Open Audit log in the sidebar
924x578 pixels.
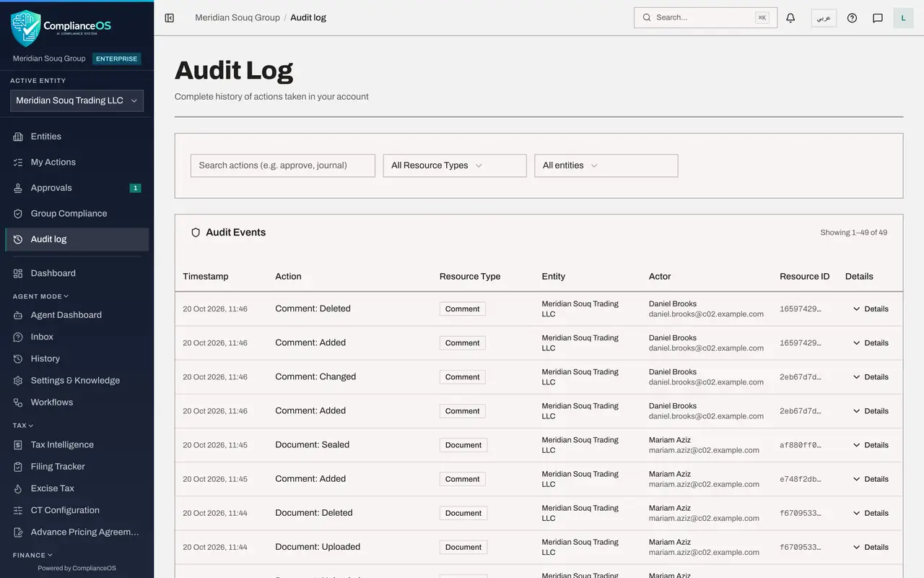tap(77, 239)
